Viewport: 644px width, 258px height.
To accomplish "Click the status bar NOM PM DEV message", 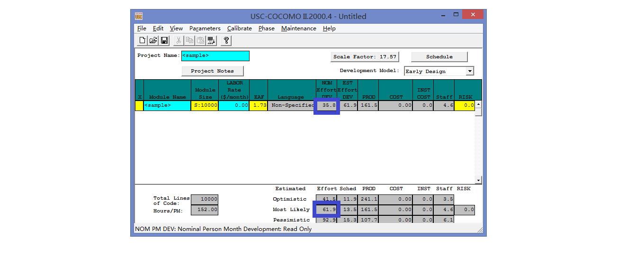I will point(224,229).
